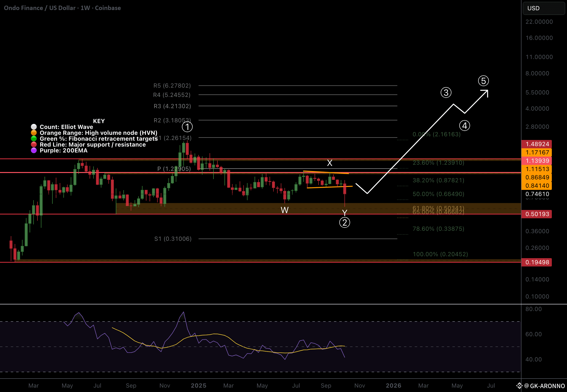567x392 pixels.
Task: Click the 0.19498 price axis tag
Action: click(x=537, y=262)
